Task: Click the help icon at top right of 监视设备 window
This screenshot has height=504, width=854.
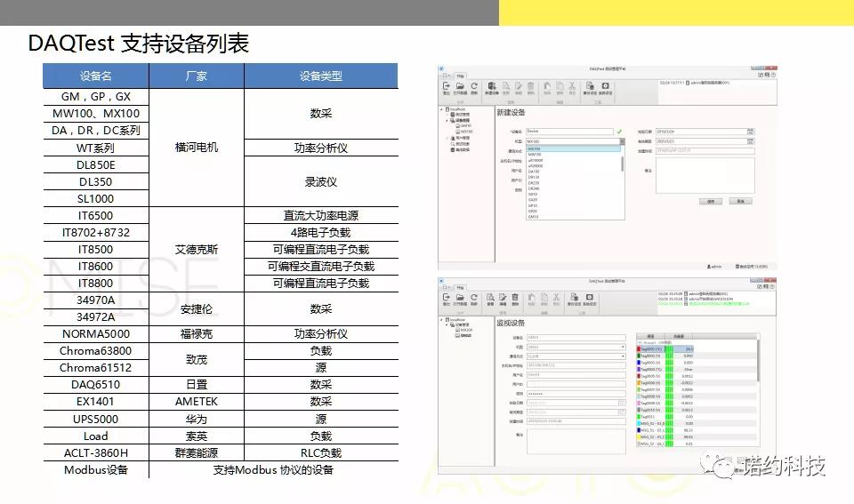Action: 772,287
